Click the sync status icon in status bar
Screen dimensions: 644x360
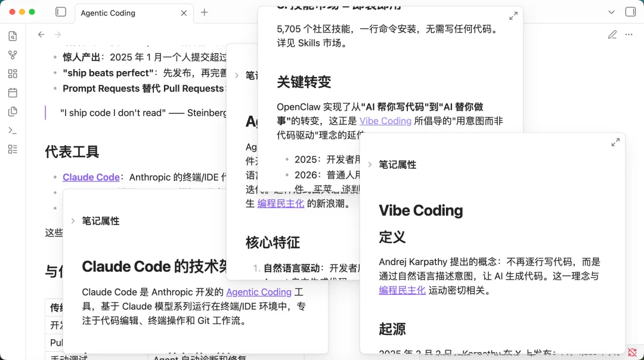632,352
